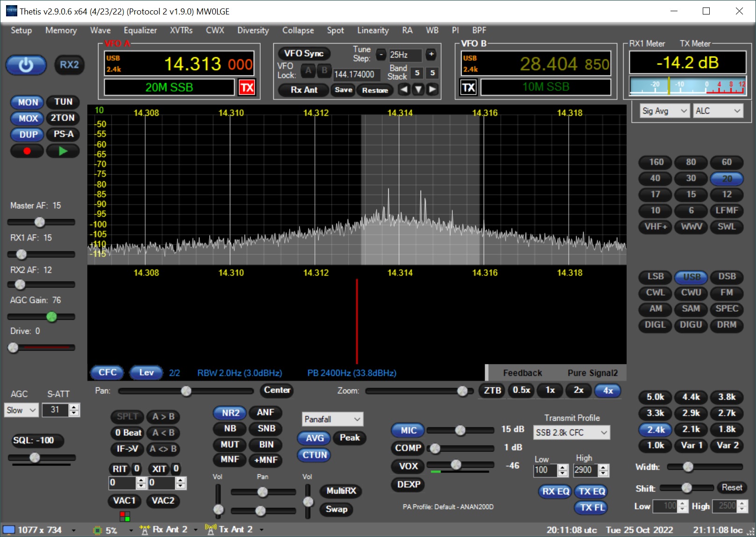
Task: Toggle MOX transmit mode
Action: 27,118
